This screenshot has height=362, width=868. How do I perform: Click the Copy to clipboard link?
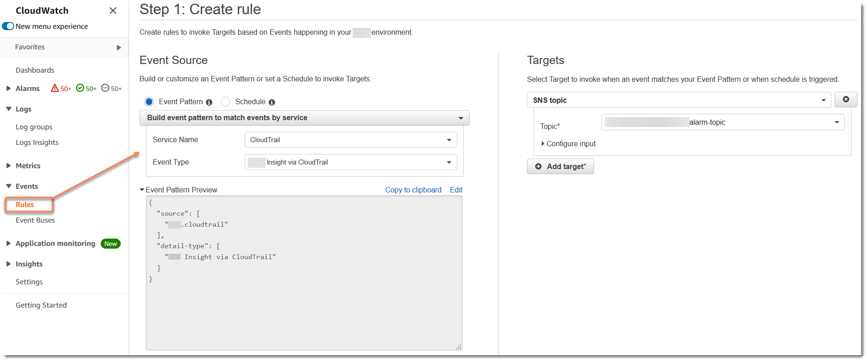coord(413,190)
